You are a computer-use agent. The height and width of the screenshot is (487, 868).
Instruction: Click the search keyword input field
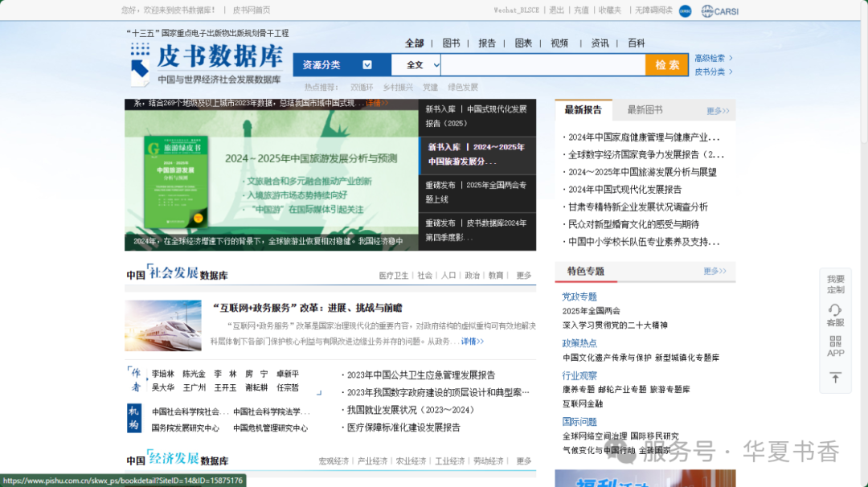point(543,65)
